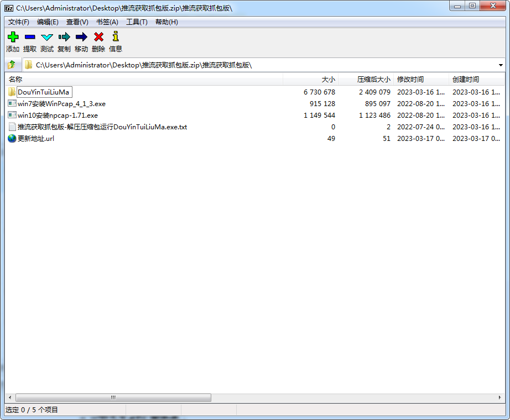The image size is (510, 420).
Task: Click the red Delete (删除) icon
Action: 98,38
